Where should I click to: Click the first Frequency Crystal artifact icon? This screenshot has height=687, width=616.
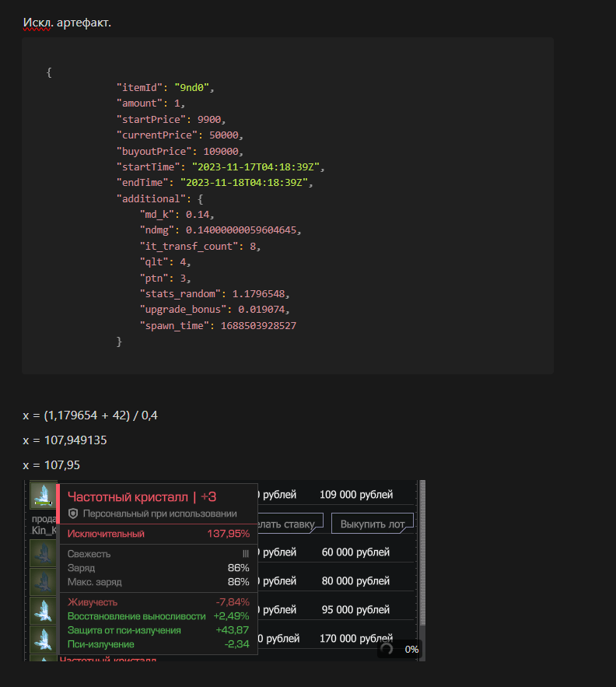[42, 495]
